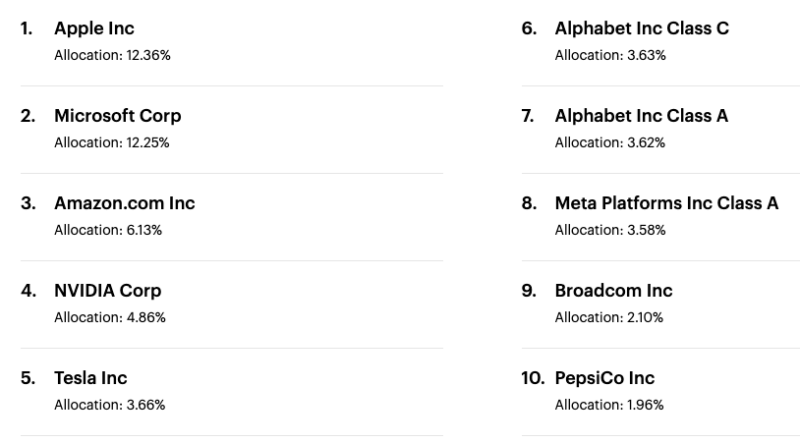Open Meta Platforms Inc Class A
Viewport: 800px width, 443px height.
coord(667,203)
